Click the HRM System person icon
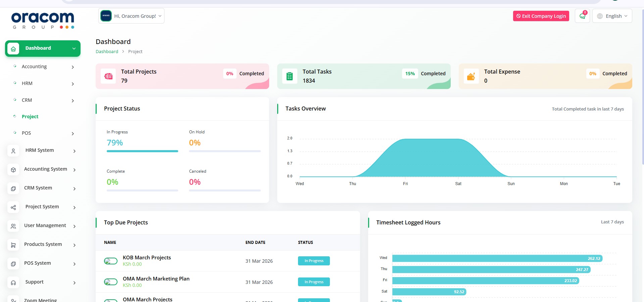The image size is (644, 302). pos(13,151)
